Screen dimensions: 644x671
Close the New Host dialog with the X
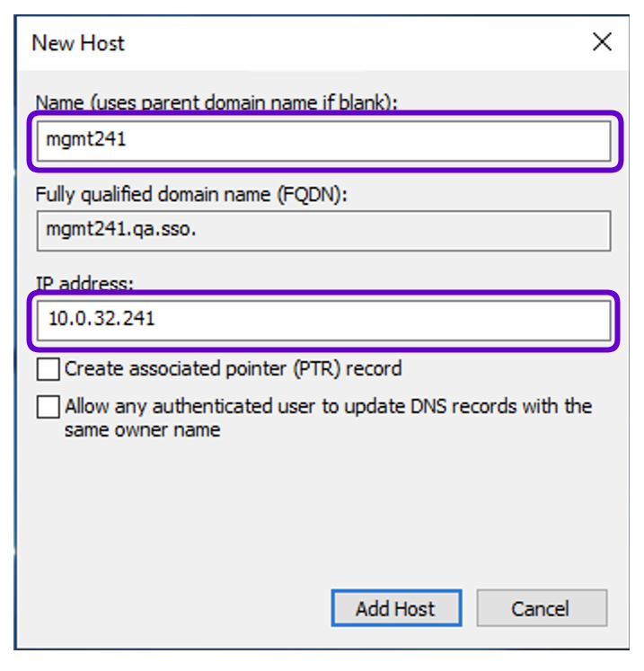coord(602,41)
